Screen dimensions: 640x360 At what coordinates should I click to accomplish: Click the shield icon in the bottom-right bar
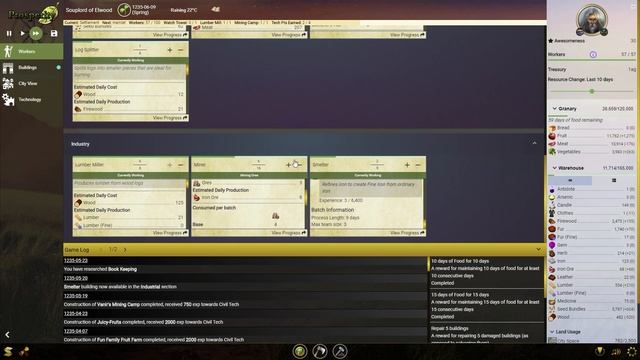599,351
